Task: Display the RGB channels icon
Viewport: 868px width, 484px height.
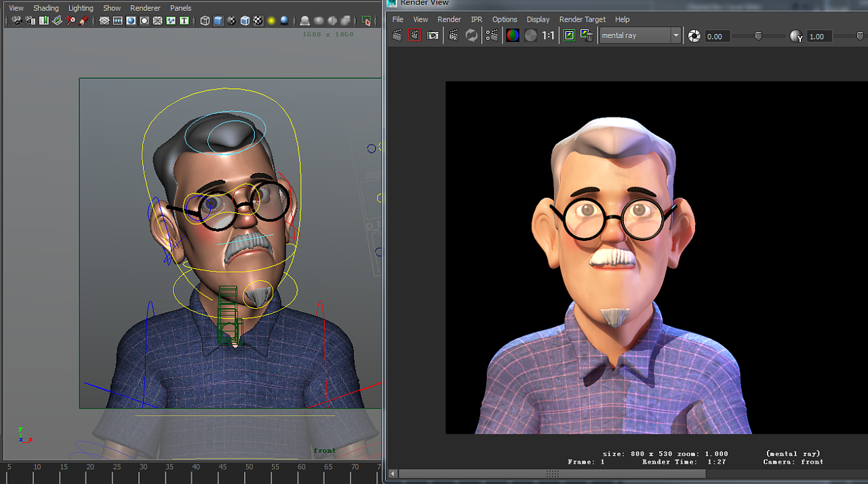Action: 513,35
